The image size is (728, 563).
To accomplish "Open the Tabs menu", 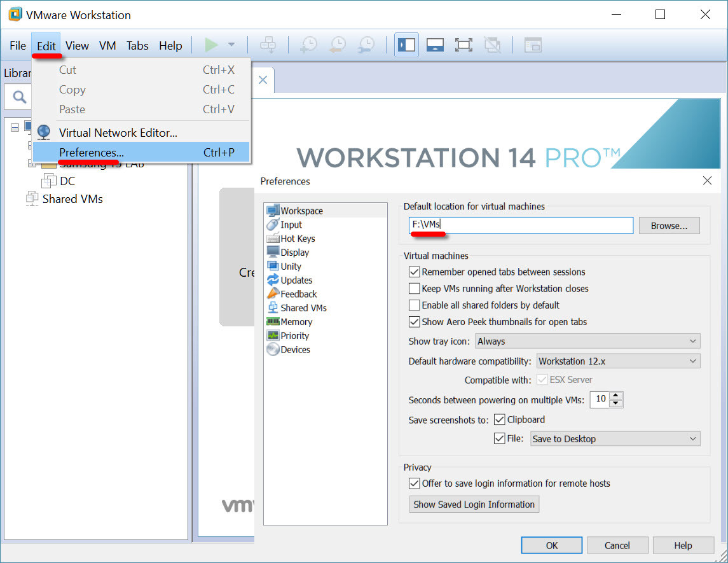I will tap(137, 46).
